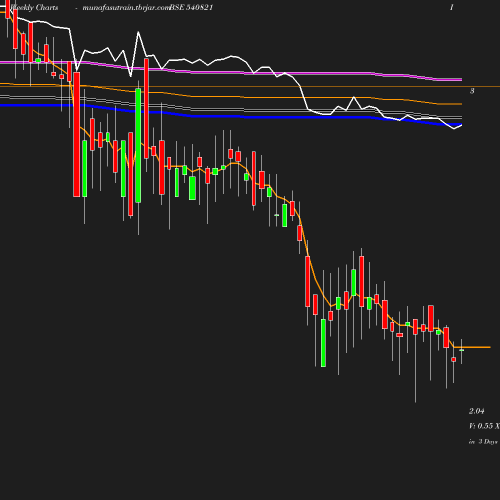Click the 'munafasutra.tbrjar.com' watermark text
The width and height of the screenshot is (500, 500).
coord(127,8)
